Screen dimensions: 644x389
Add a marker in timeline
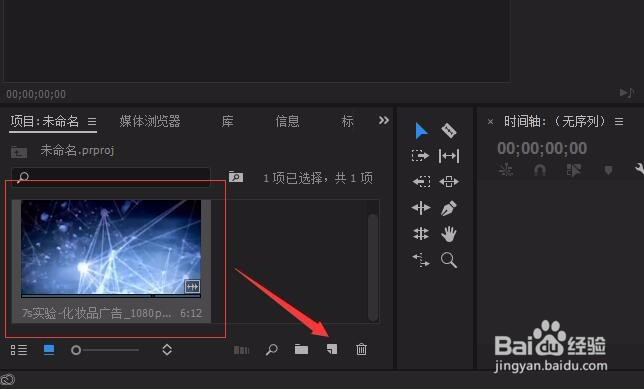[x=608, y=170]
